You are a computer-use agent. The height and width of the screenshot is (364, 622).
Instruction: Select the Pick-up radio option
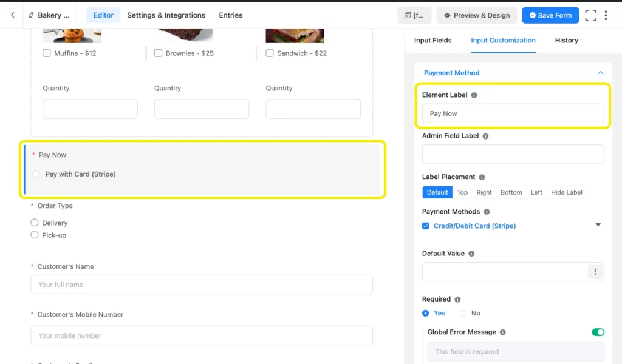pyautogui.click(x=35, y=235)
